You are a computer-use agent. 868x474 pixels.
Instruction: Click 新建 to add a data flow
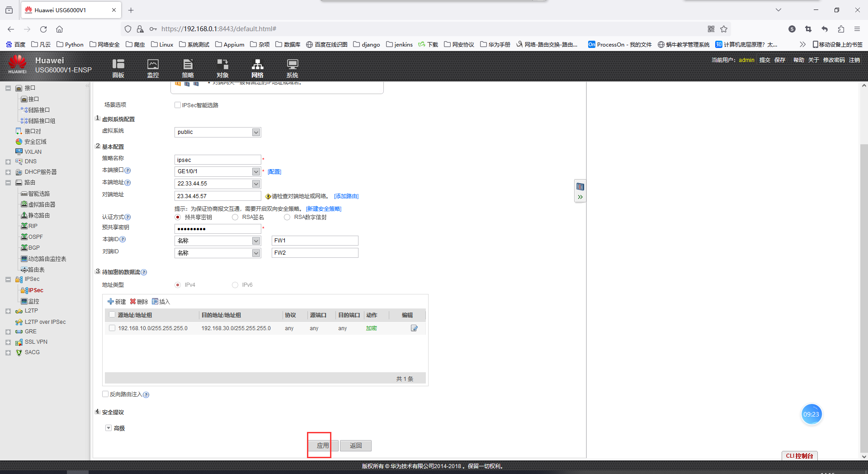pos(117,302)
